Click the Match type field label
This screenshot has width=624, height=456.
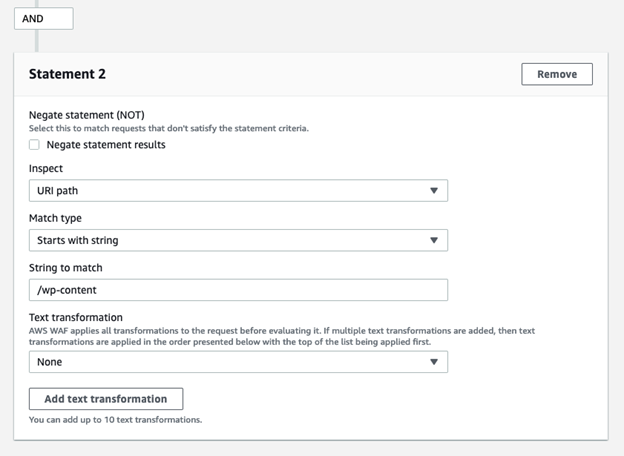click(56, 218)
